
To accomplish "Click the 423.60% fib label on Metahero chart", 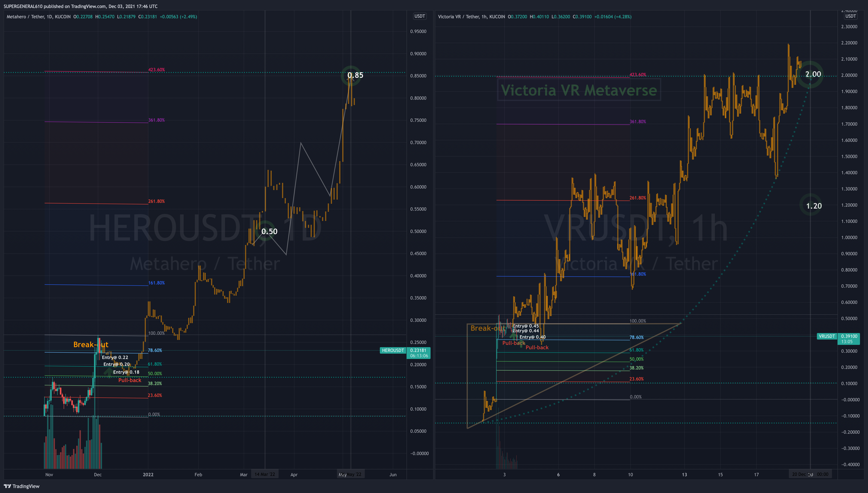I will pos(157,70).
